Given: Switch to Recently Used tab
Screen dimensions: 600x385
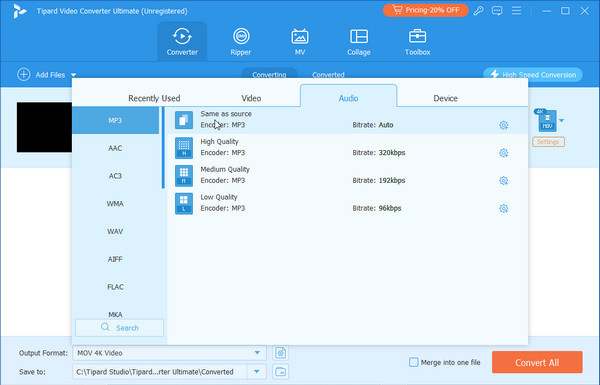Looking at the screenshot, I should point(154,98).
